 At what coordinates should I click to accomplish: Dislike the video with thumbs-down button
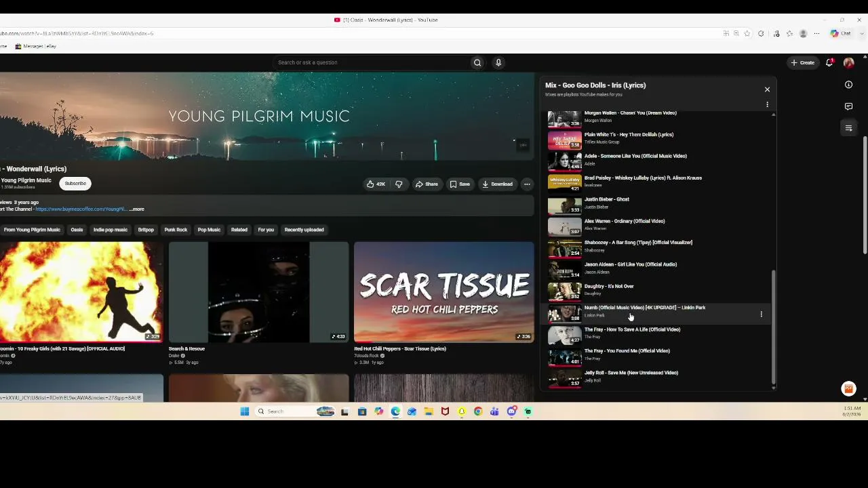click(399, 184)
